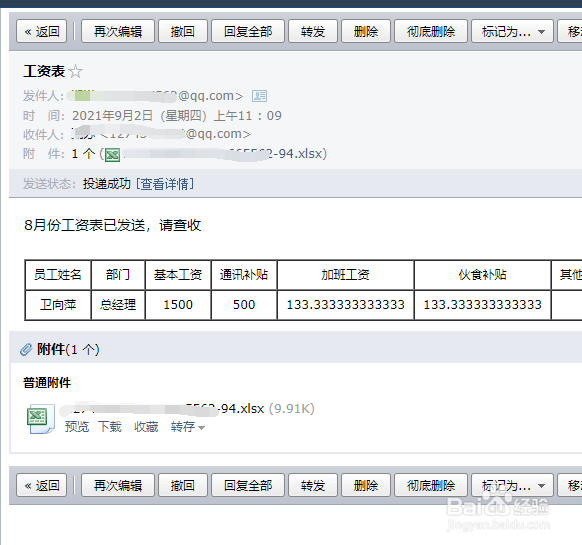Select table cell 总经理

(118, 305)
